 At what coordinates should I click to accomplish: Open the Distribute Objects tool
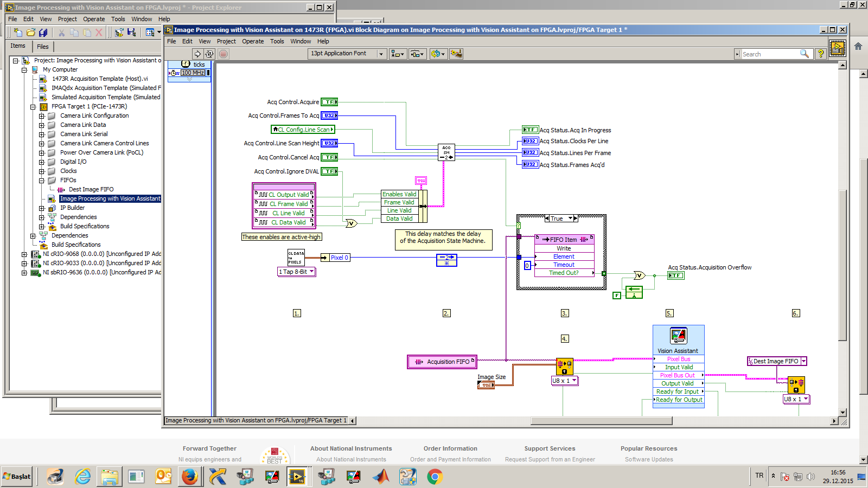coord(417,54)
